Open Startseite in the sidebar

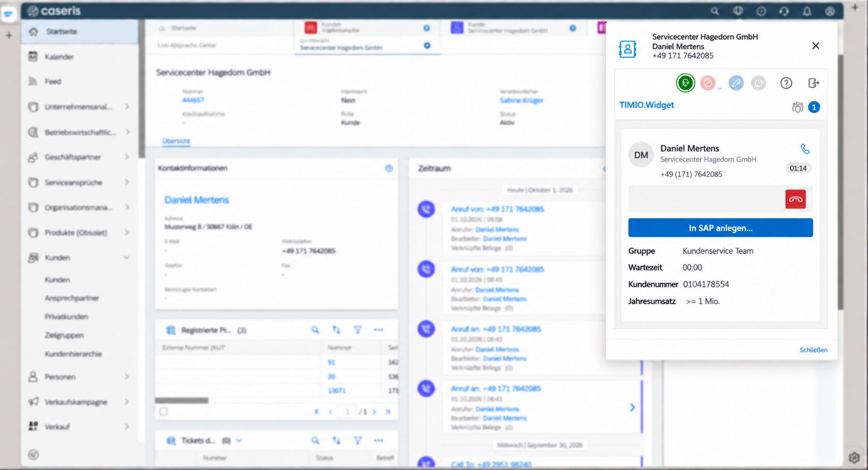(x=80, y=32)
